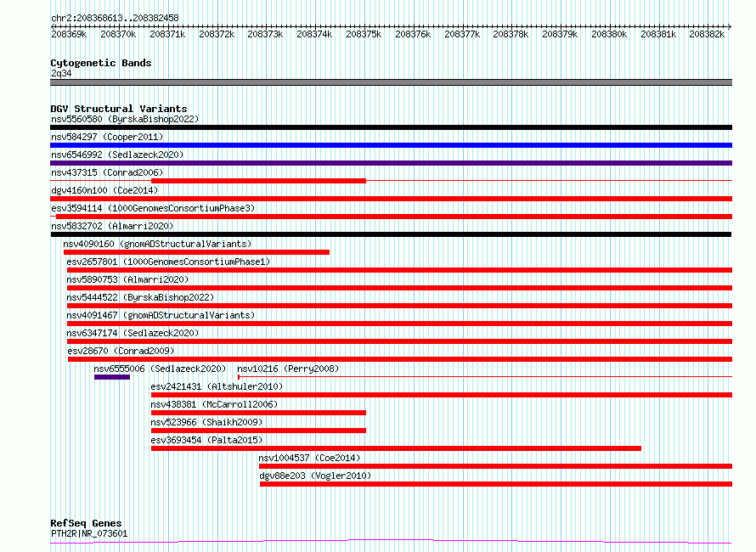Click the red nsv437315 Conrad2006 bar
Image resolution: width=756 pixels, height=552 pixels.
point(258,181)
